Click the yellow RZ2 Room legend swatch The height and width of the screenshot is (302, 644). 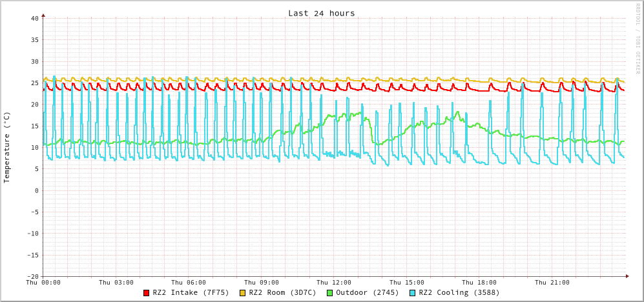[243, 293]
